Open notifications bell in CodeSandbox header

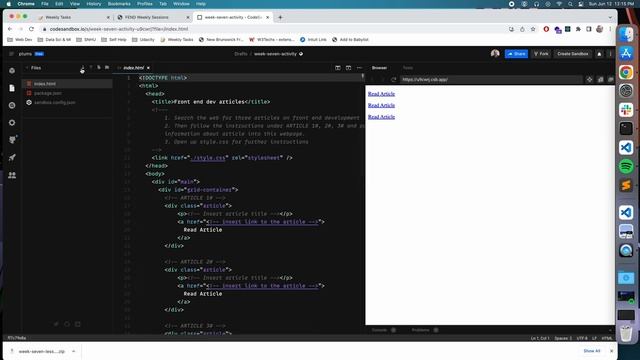(599, 54)
